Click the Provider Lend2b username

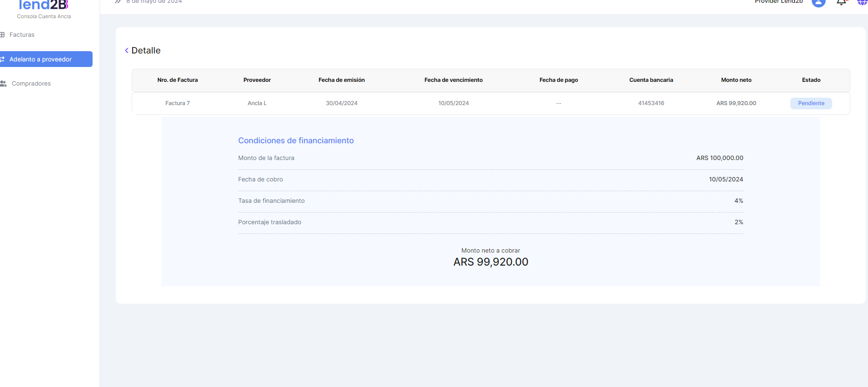(x=779, y=2)
